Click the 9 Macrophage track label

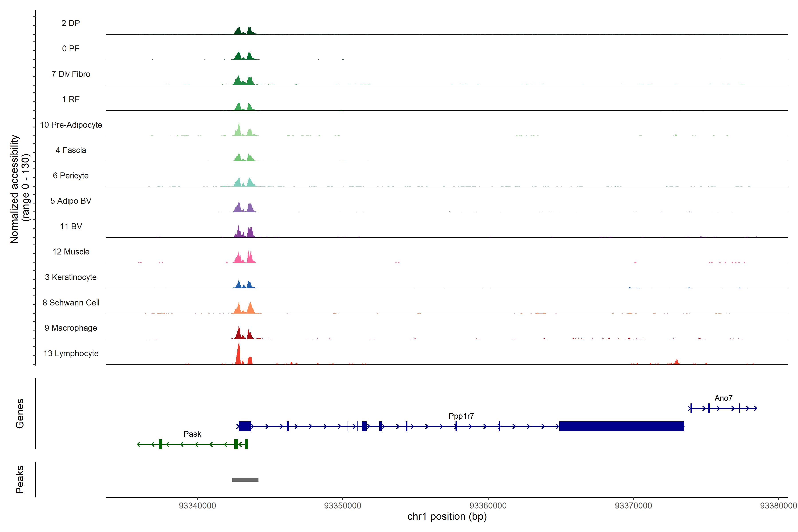pos(70,328)
